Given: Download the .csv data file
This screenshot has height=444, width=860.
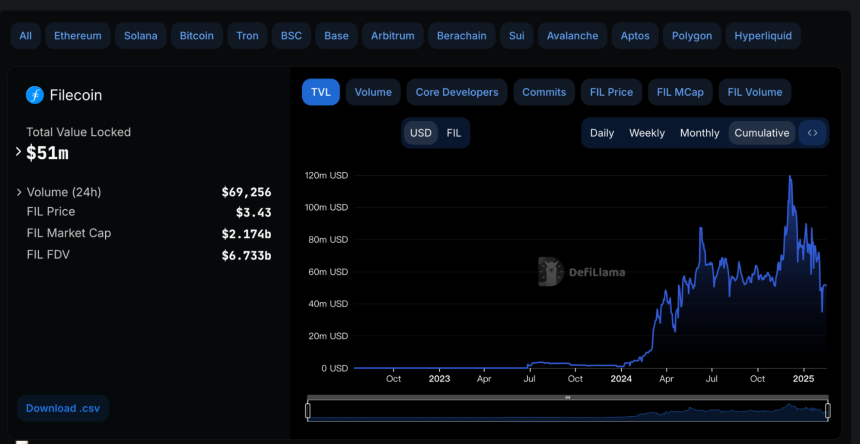Looking at the screenshot, I should 63,408.
